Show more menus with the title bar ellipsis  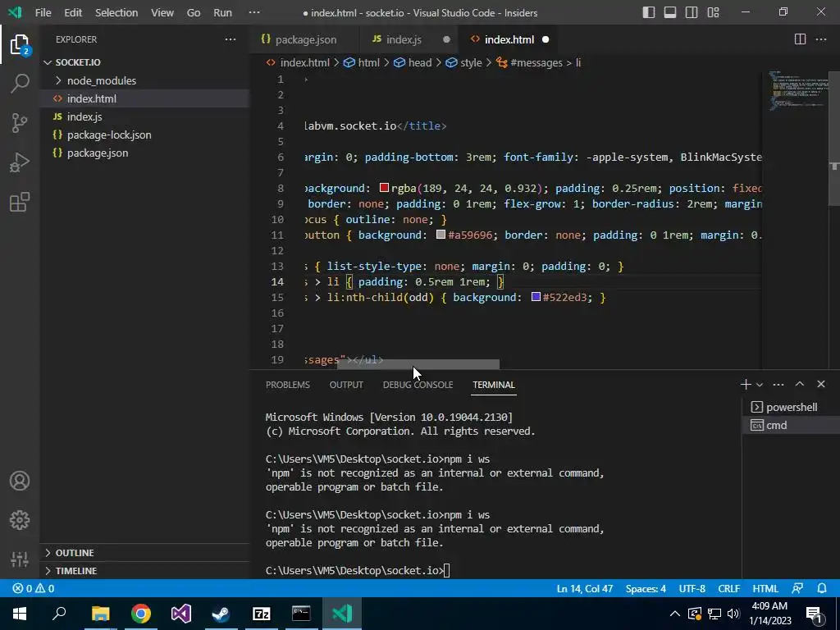point(254,12)
